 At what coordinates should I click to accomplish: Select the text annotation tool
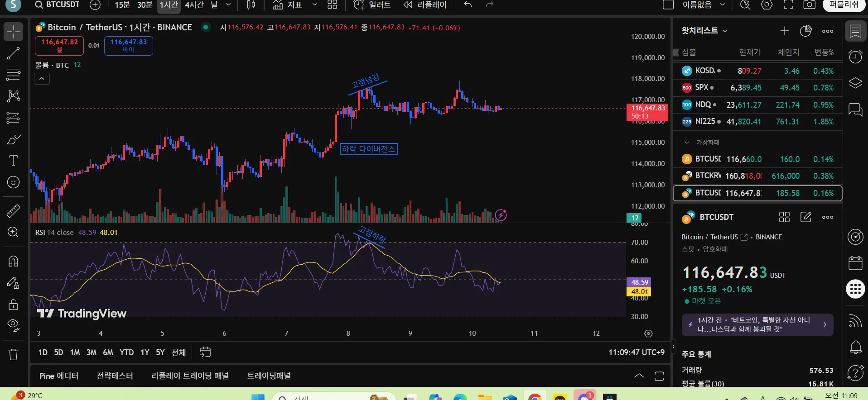(x=13, y=161)
